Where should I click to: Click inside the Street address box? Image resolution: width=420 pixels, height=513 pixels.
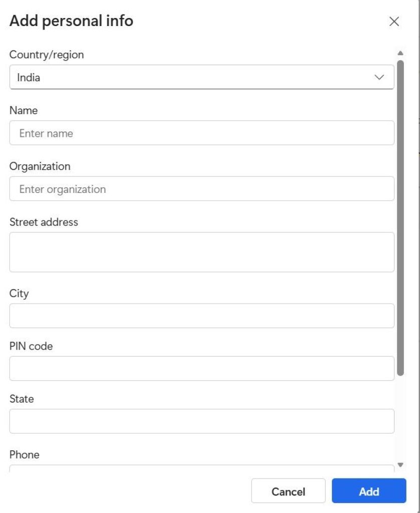click(x=200, y=251)
